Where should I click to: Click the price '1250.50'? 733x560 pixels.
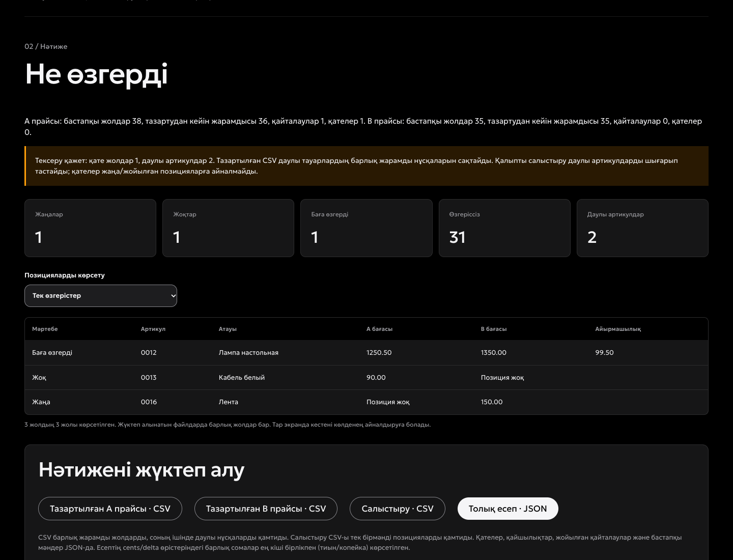coord(379,353)
